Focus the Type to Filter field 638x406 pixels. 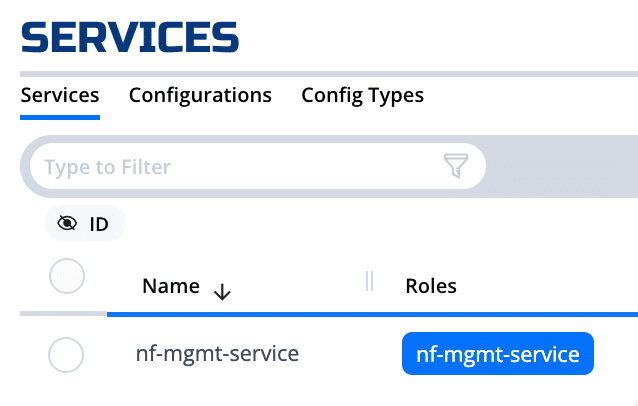point(230,166)
